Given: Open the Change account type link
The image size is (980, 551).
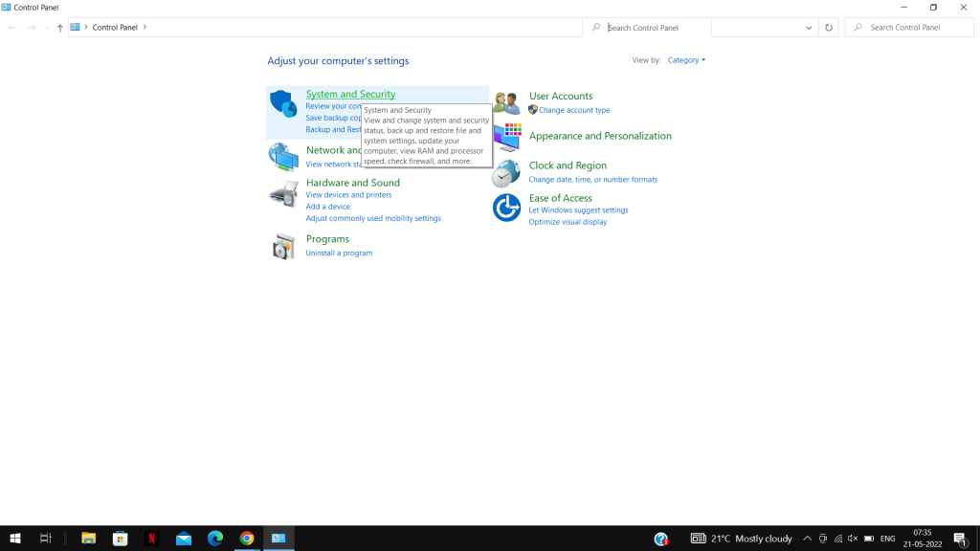Looking at the screenshot, I should coord(574,110).
